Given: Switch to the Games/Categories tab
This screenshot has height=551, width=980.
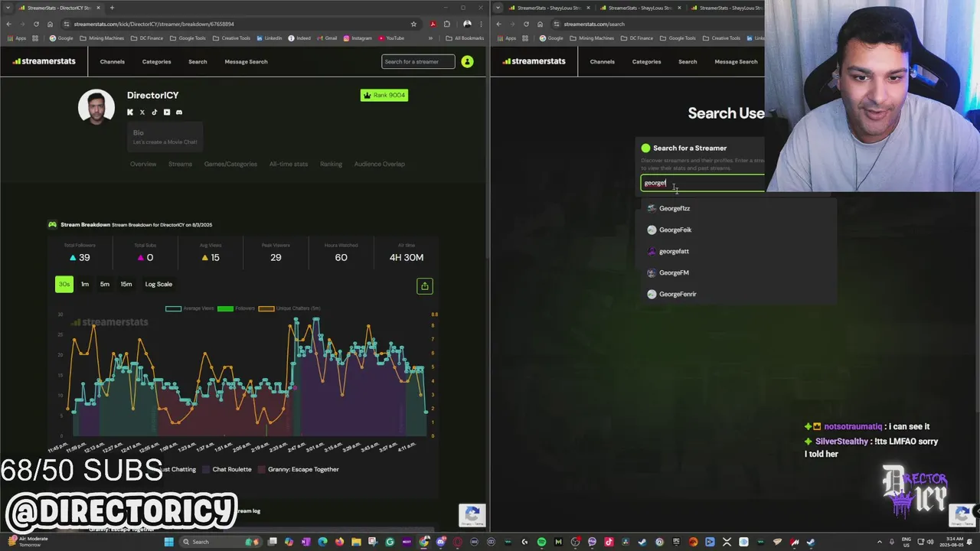Looking at the screenshot, I should pyautogui.click(x=230, y=164).
